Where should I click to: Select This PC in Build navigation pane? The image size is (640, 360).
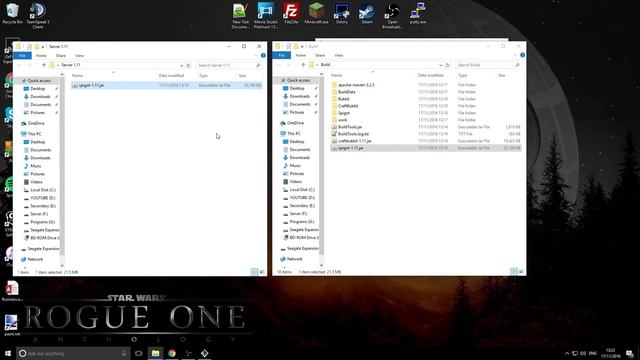point(293,133)
